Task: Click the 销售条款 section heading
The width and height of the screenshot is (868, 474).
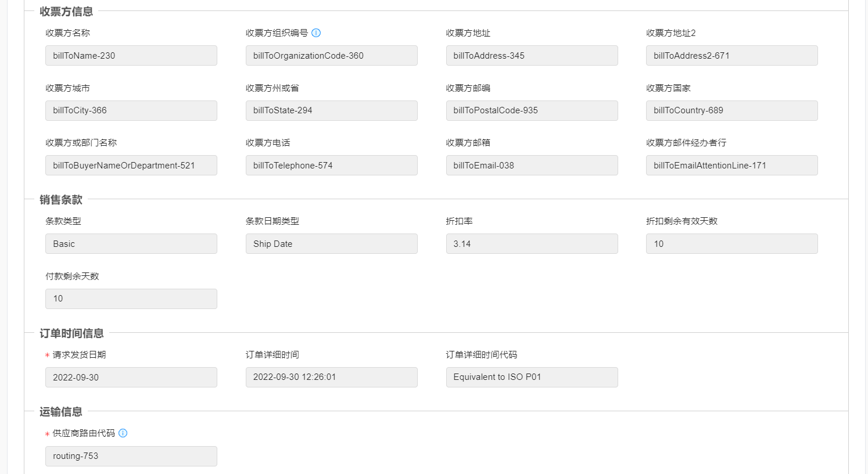Action: 61,200
